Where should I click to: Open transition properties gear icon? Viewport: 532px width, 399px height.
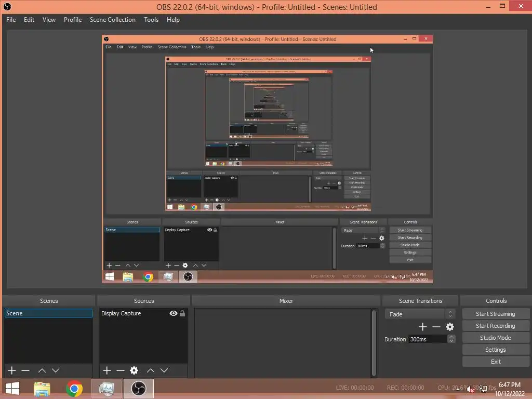[x=450, y=327]
